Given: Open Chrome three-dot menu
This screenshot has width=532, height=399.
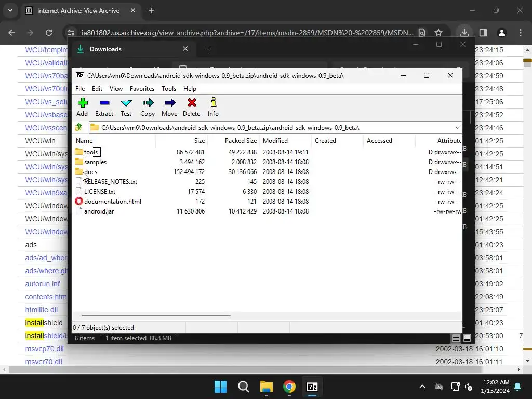Looking at the screenshot, I should click(x=521, y=33).
